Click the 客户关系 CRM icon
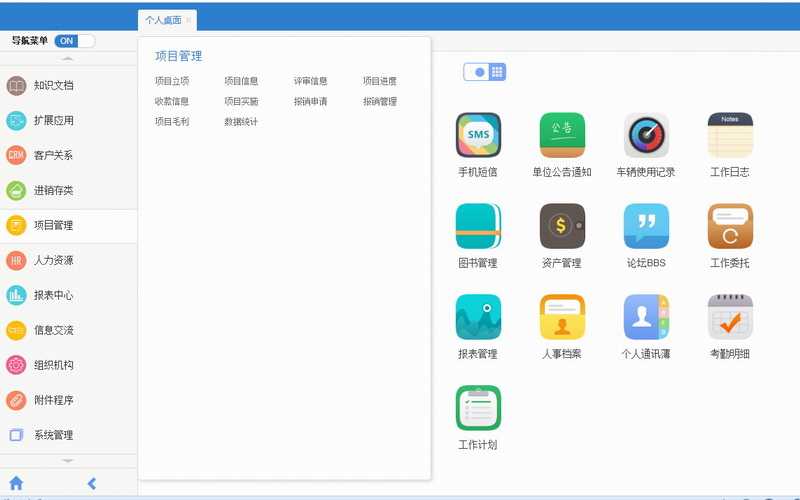The width and height of the screenshot is (800, 500). click(16, 155)
